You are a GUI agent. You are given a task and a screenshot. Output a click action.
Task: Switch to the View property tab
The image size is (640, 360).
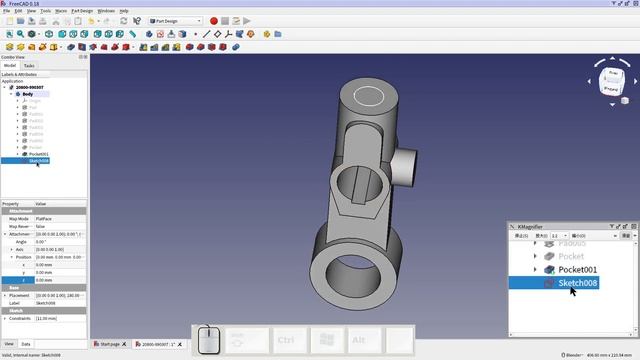(9, 344)
